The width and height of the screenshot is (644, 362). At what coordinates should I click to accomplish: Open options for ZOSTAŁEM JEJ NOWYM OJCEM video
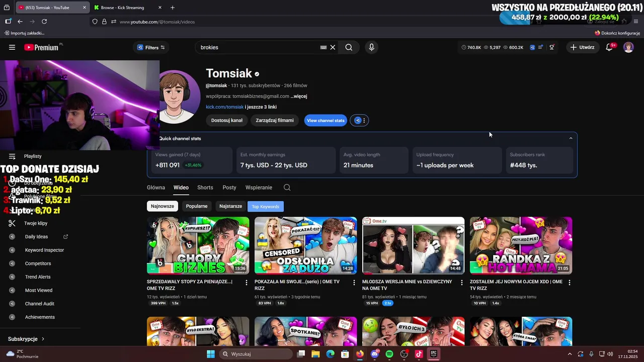tap(569, 283)
